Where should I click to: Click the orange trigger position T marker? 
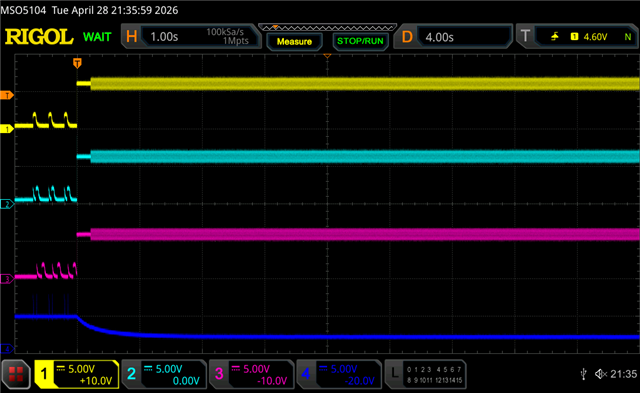click(77, 63)
